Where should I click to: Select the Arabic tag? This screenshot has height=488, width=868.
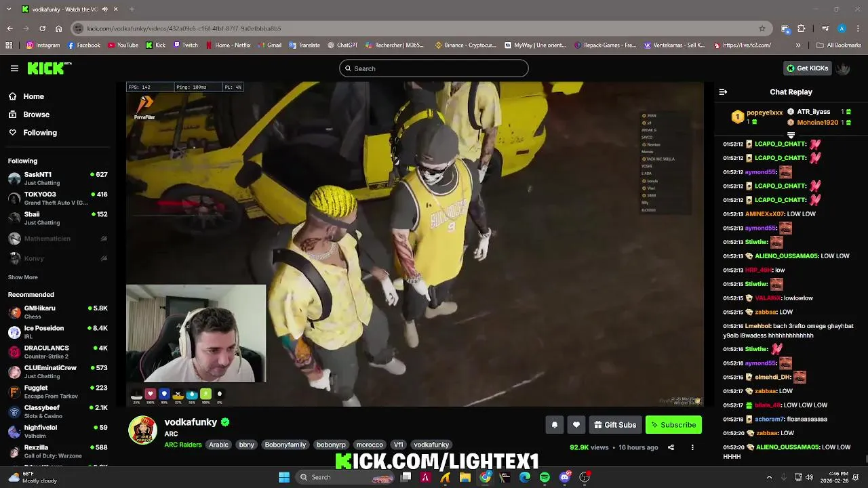point(218,445)
